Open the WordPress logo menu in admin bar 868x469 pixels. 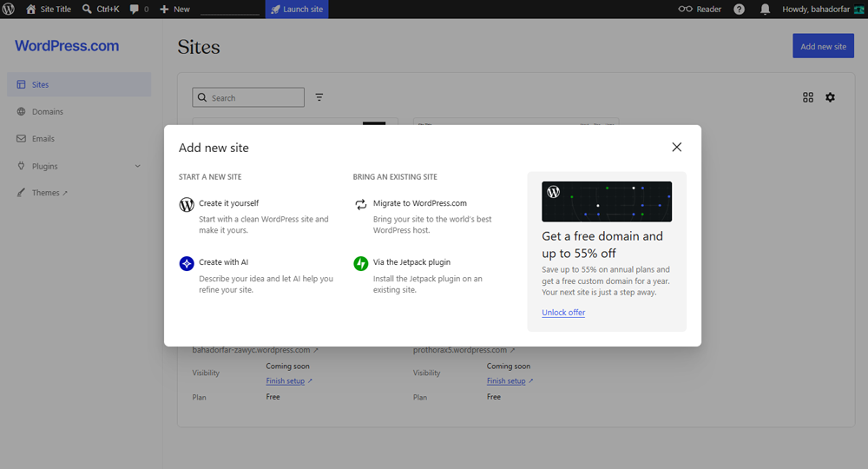[x=9, y=9]
